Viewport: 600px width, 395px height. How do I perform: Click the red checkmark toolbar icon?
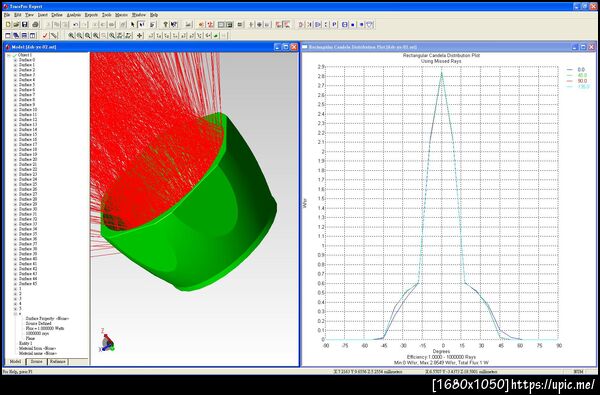45,36
